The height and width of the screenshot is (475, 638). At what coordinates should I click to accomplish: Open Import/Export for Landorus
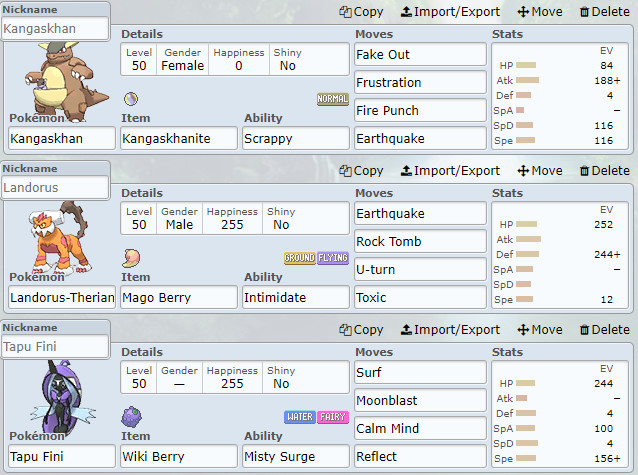point(450,171)
